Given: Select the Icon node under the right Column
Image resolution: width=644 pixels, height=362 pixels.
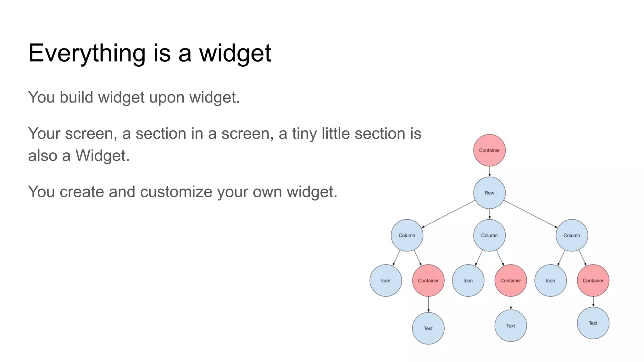Looking at the screenshot, I should point(550,280).
